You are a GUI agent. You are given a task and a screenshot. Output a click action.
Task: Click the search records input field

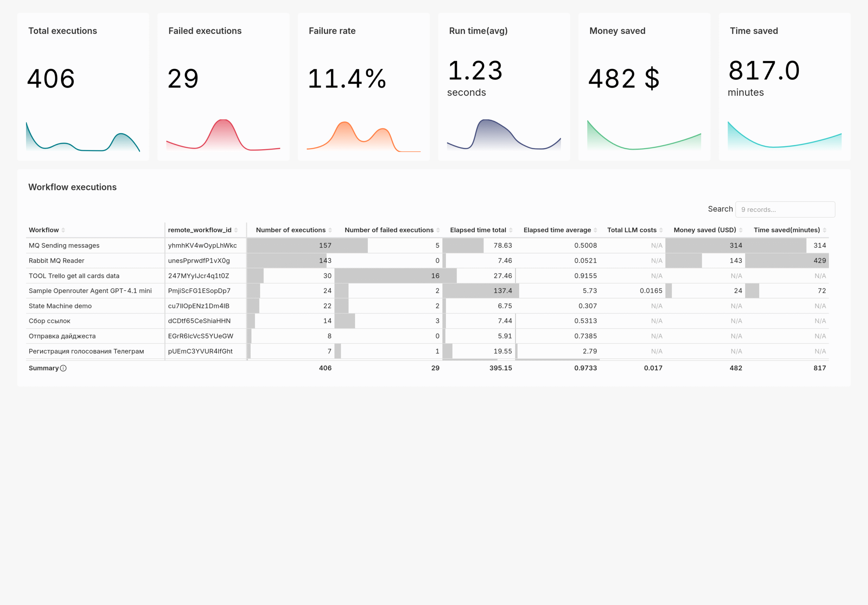pyautogui.click(x=785, y=209)
